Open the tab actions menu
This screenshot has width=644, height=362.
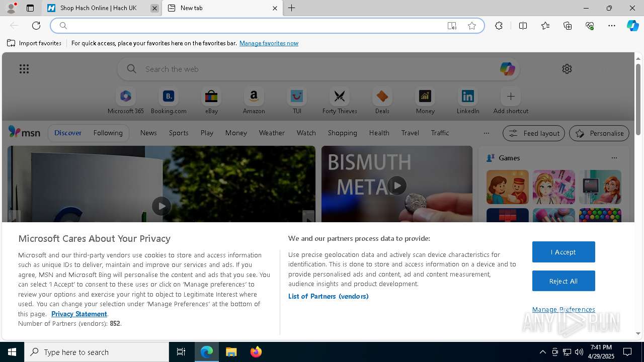coord(30,8)
